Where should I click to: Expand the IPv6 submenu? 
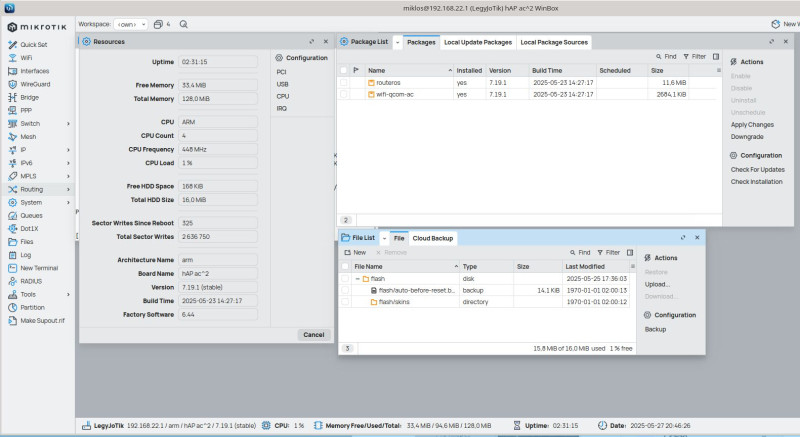[68, 163]
